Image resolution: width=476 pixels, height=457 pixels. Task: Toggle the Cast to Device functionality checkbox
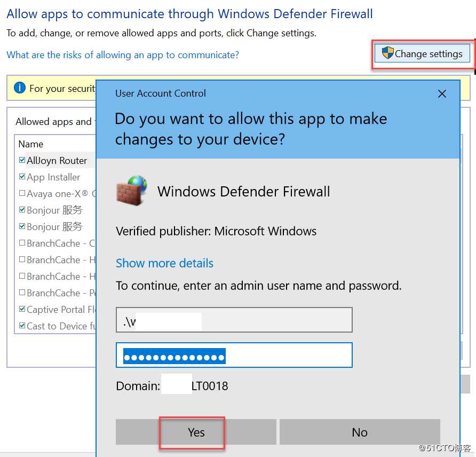pyautogui.click(x=22, y=326)
